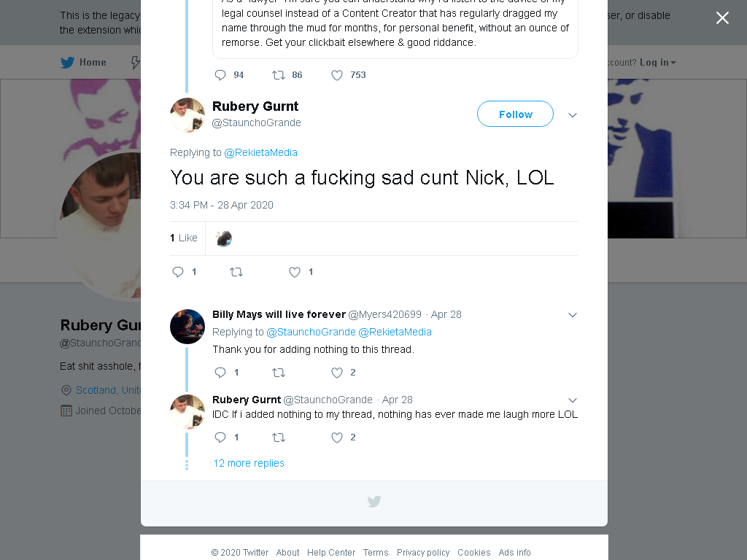This screenshot has height=560, width=747.
Task: Show 12 more replies
Action: tap(249, 463)
